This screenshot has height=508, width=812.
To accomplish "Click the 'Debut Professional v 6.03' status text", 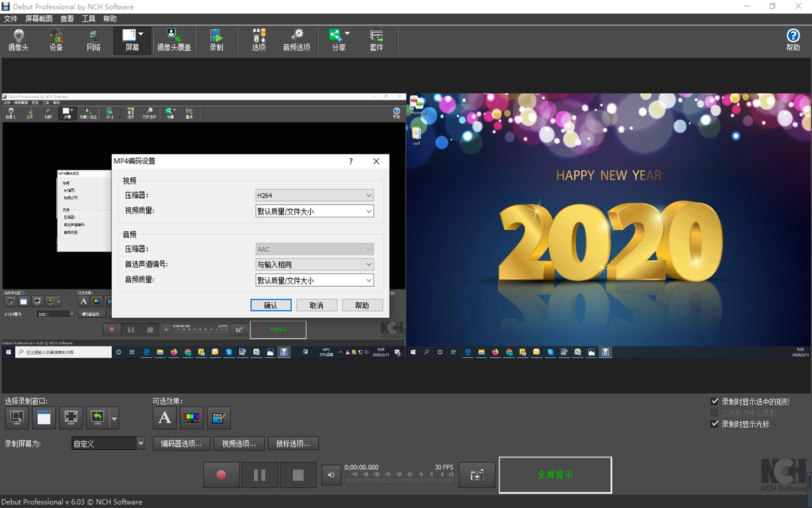I will pos(72,502).
